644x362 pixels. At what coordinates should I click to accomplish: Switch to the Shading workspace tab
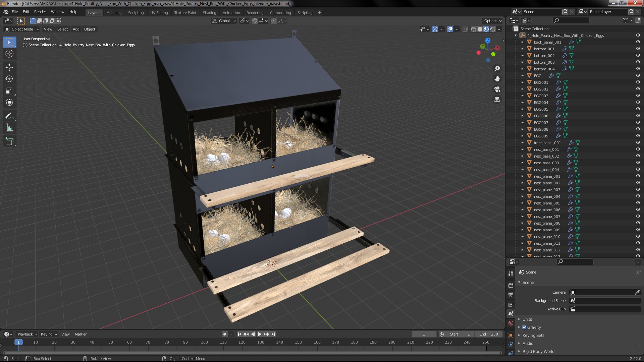point(209,13)
